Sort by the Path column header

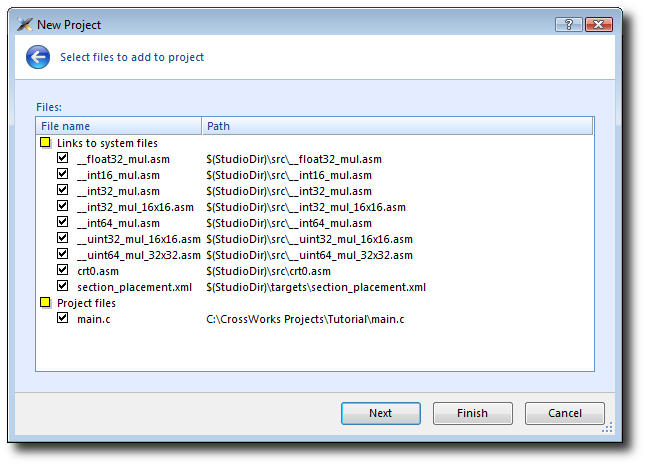click(397, 126)
